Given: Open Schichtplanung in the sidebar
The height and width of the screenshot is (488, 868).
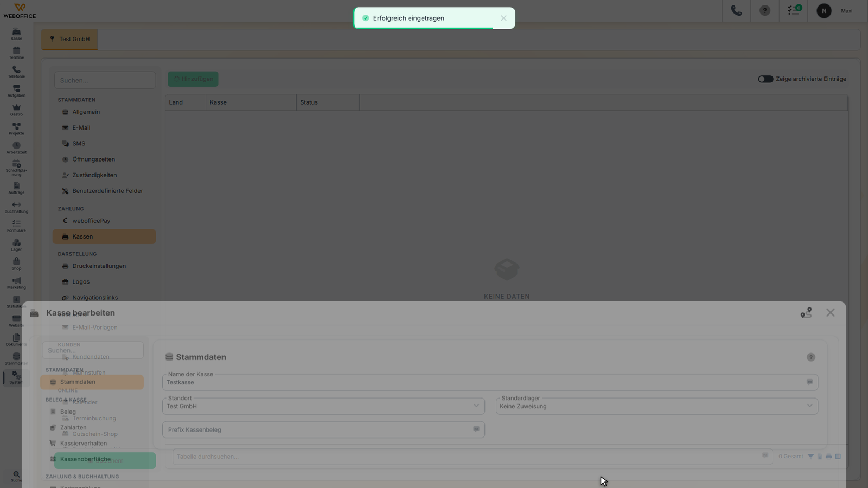Looking at the screenshot, I should coord(16,168).
